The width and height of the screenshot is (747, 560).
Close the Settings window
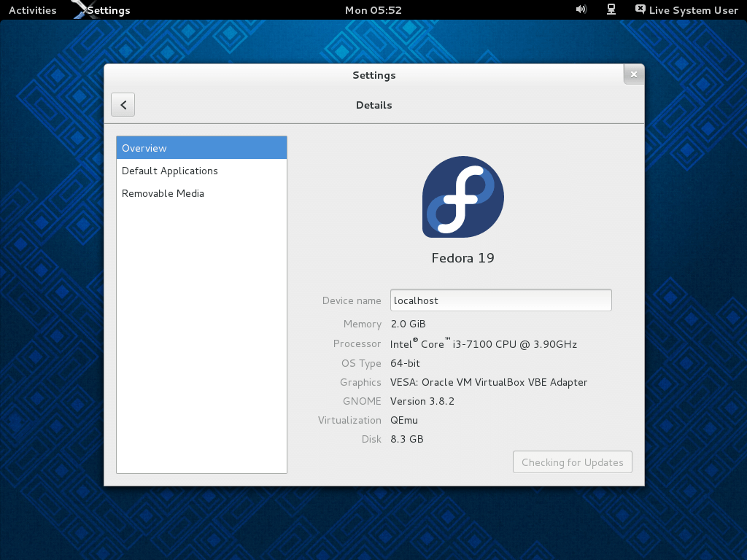634,74
